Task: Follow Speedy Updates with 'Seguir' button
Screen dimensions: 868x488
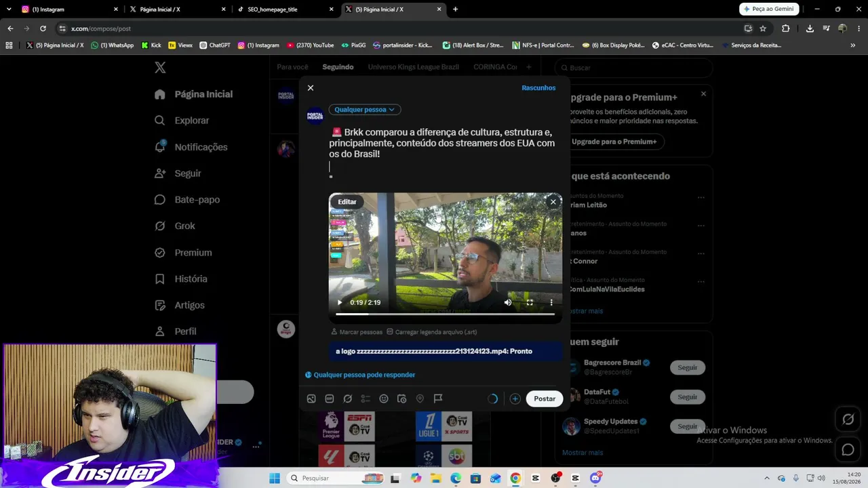Action: coord(688,426)
